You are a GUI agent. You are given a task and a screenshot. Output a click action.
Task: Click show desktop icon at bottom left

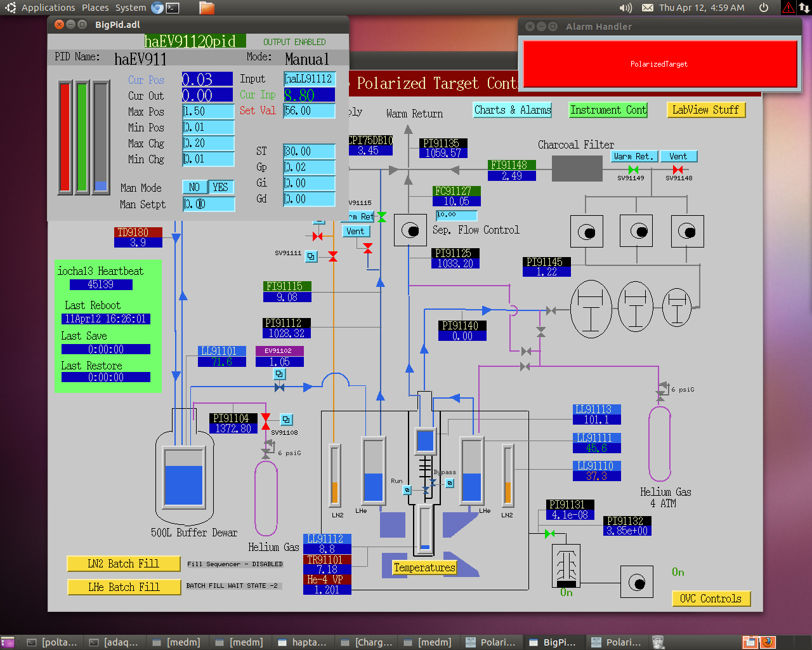tap(8, 642)
